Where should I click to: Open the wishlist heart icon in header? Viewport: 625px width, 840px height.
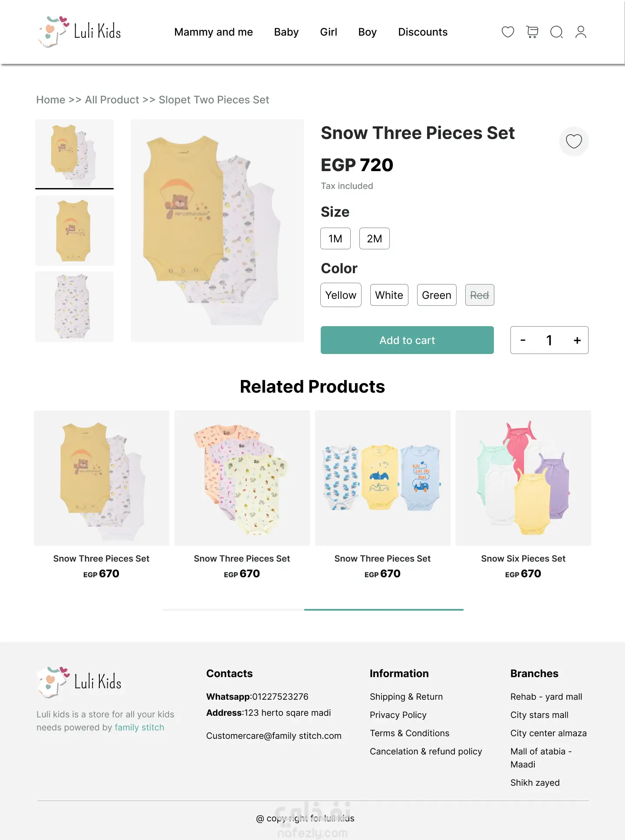[508, 32]
